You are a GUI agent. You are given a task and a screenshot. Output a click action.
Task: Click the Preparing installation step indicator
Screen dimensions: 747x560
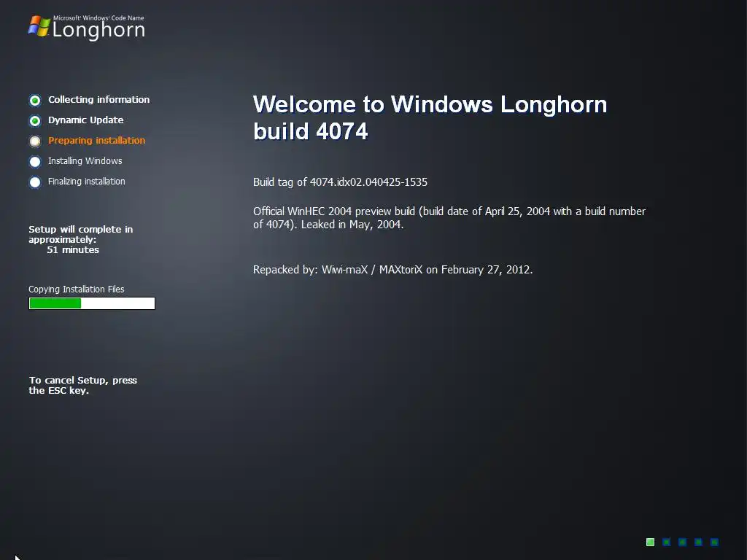[35, 141]
